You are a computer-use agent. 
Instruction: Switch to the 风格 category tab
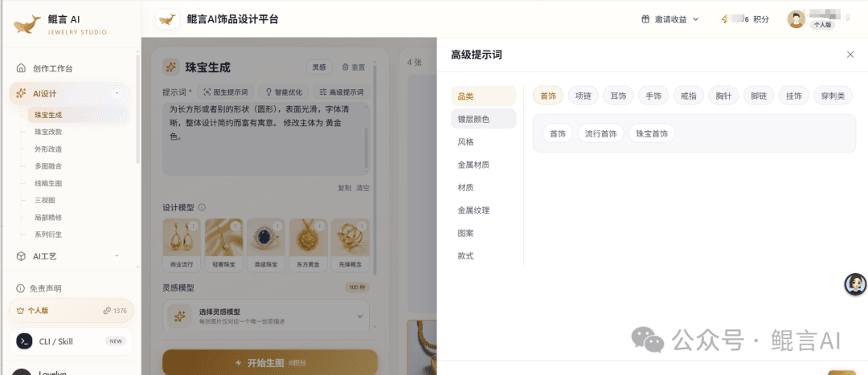pos(483,141)
